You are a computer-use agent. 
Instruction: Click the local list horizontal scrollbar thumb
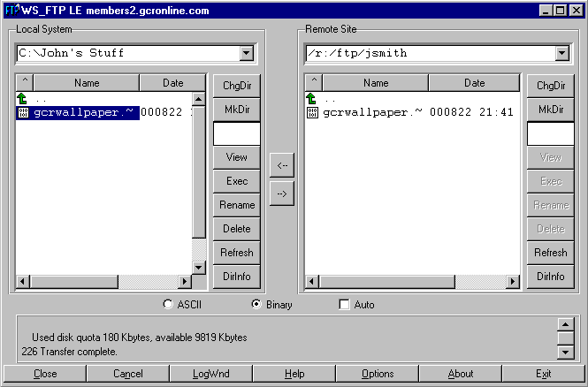click(74, 281)
